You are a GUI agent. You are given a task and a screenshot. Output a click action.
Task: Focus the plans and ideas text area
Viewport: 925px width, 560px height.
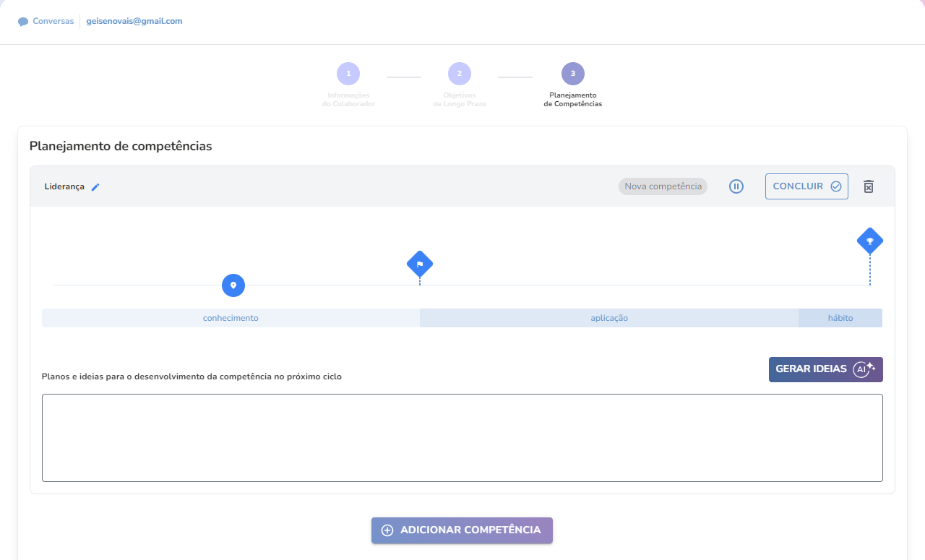tap(462, 438)
